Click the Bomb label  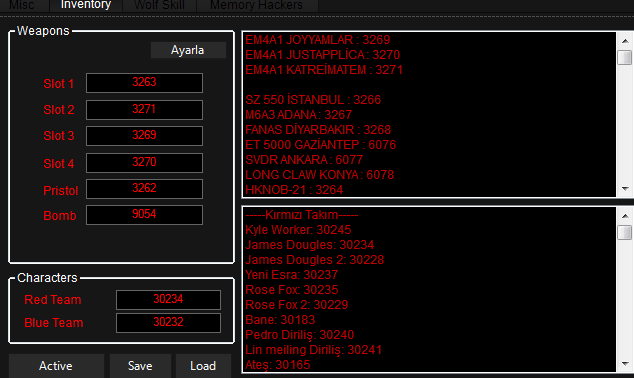pos(60,216)
